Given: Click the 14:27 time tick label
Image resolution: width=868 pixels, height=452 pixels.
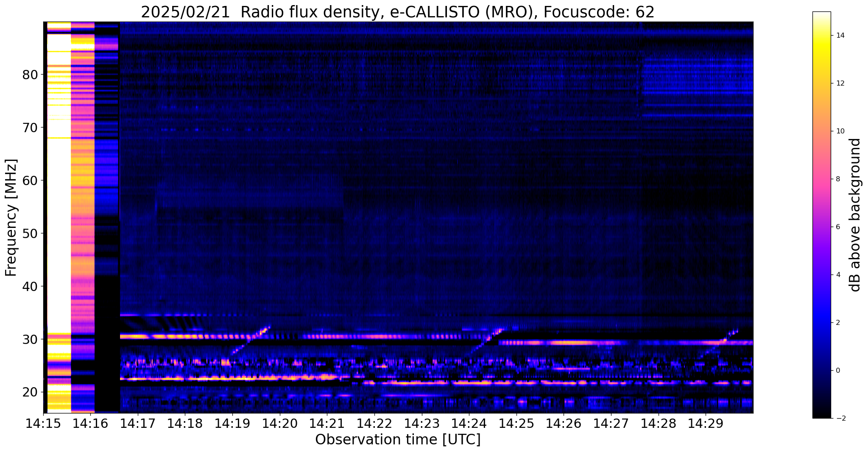Looking at the screenshot, I should [611, 423].
